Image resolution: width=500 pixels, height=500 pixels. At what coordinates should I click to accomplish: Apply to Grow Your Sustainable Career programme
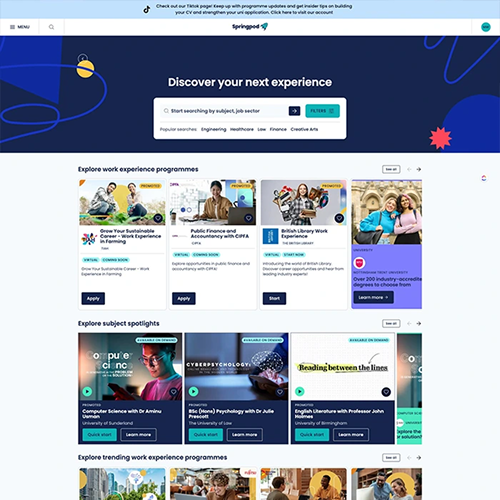pos(93,298)
